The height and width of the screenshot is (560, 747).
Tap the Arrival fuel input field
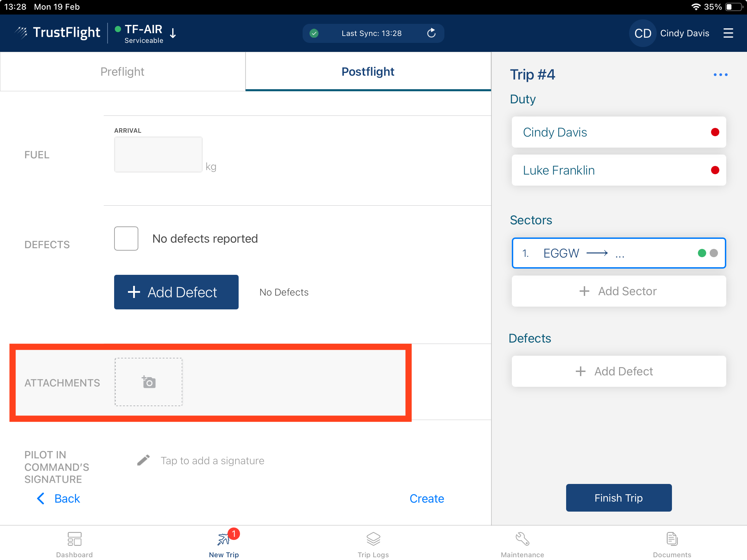point(158,155)
